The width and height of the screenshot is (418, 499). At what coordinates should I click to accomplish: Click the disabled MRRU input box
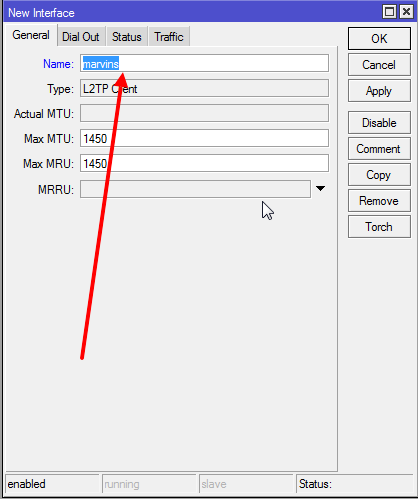coord(195,189)
